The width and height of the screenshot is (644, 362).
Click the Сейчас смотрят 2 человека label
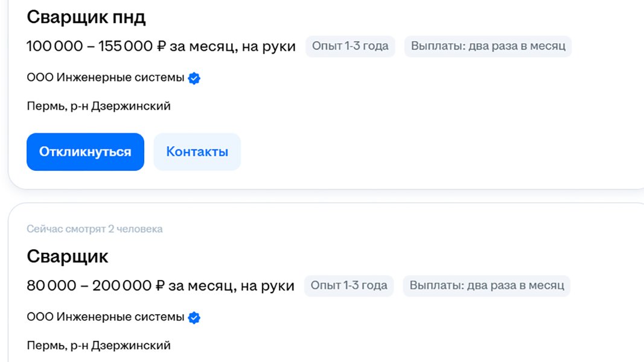(x=95, y=229)
